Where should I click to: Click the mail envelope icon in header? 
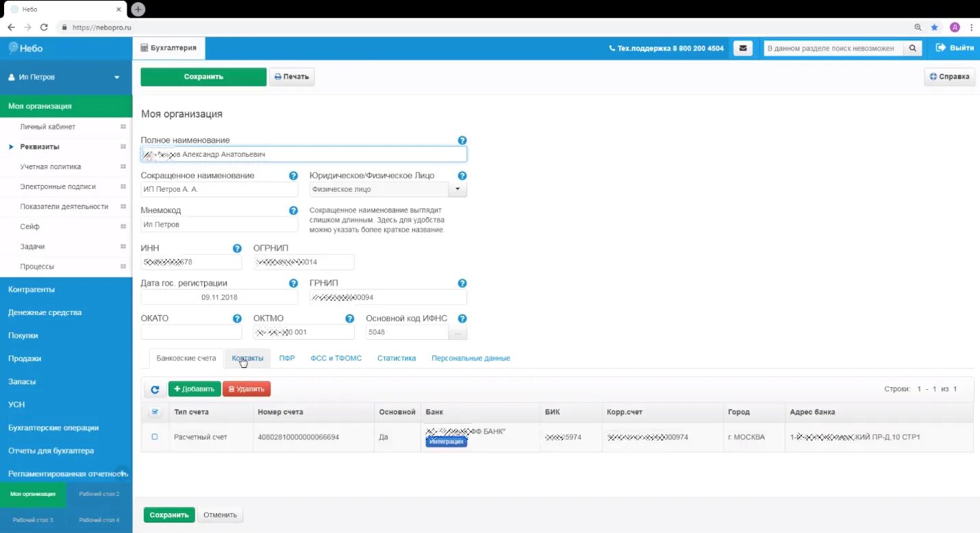pyautogui.click(x=743, y=48)
